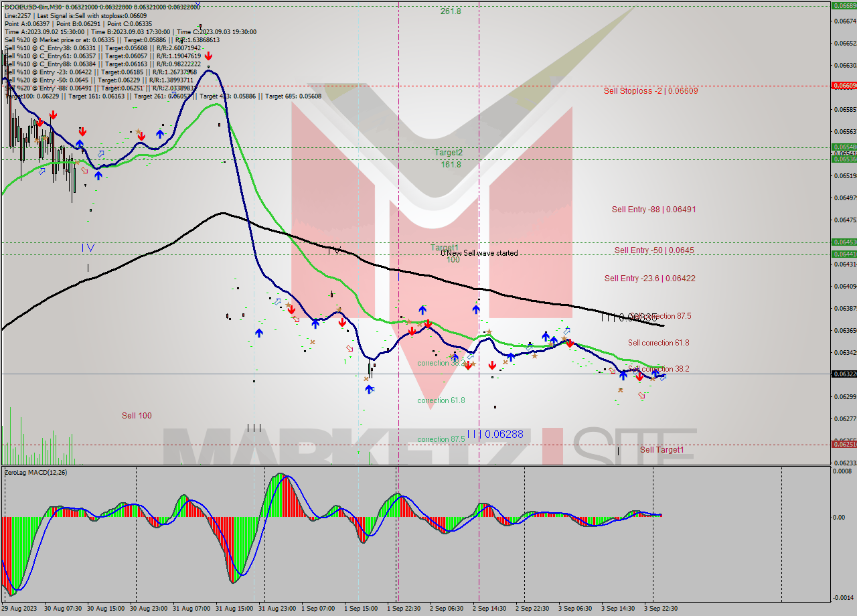Click the '30 Aug 07:30' time axis label
The width and height of the screenshot is (857, 616).
tap(63, 609)
